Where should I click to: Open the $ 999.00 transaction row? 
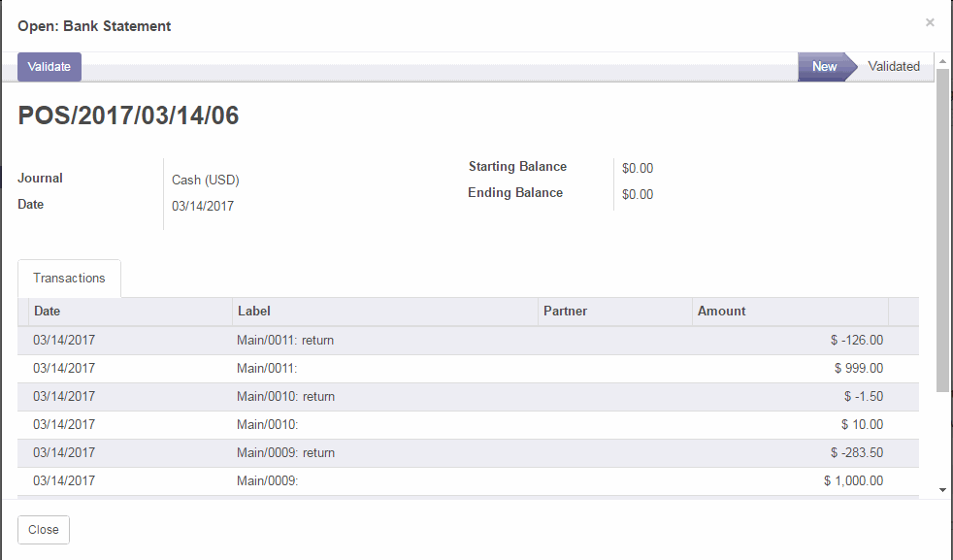pos(858,369)
